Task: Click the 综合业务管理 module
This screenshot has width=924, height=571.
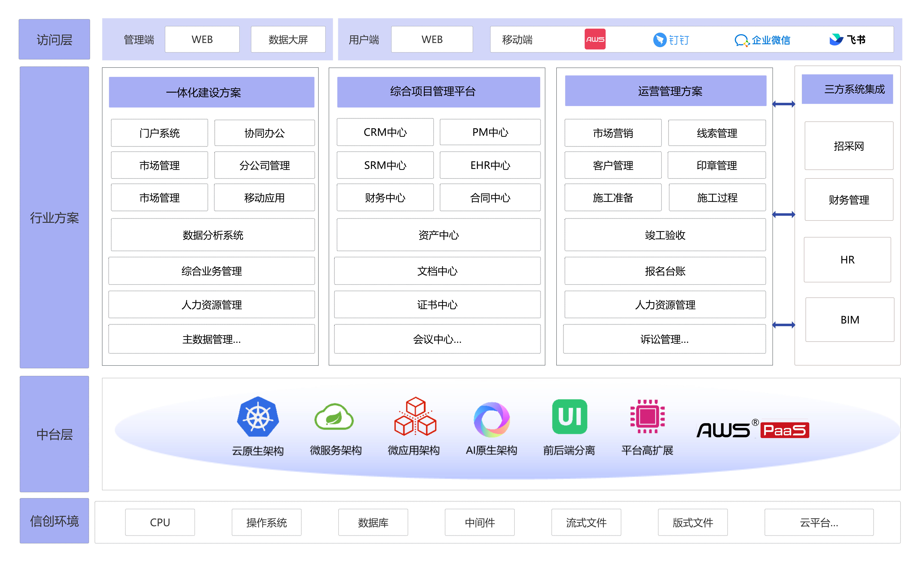Action: click(x=211, y=271)
